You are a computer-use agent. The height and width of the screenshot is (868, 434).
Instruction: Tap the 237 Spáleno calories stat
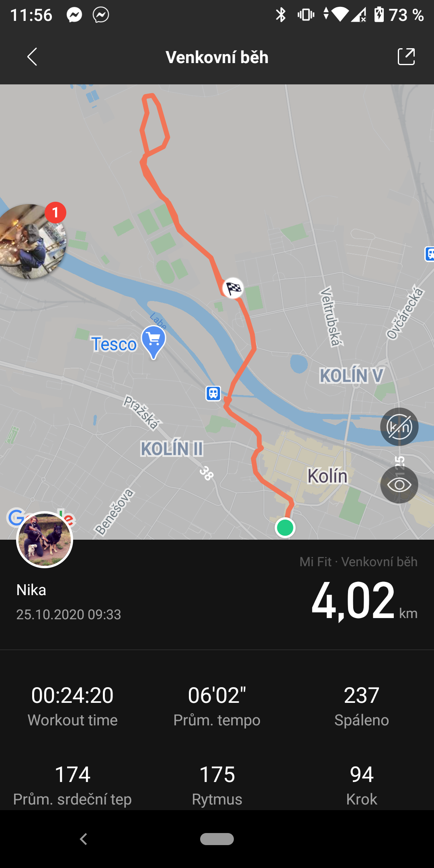point(362,706)
